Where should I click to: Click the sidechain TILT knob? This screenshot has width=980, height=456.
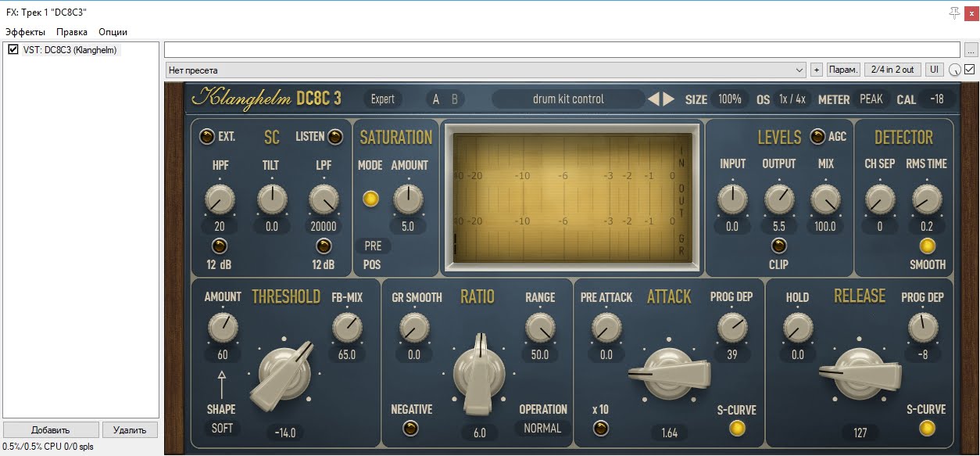pos(272,200)
